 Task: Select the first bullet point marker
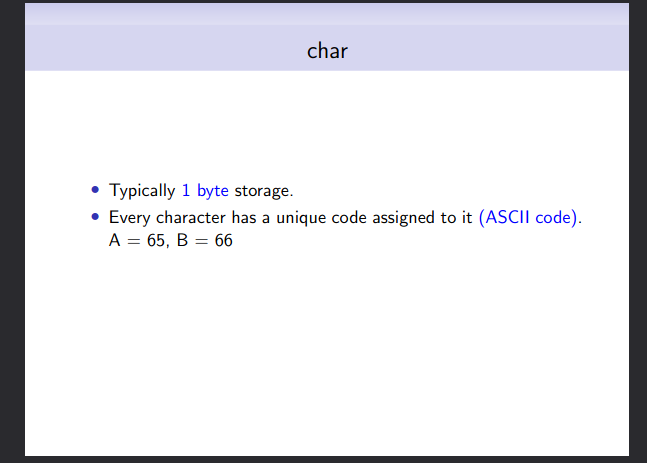(95, 189)
